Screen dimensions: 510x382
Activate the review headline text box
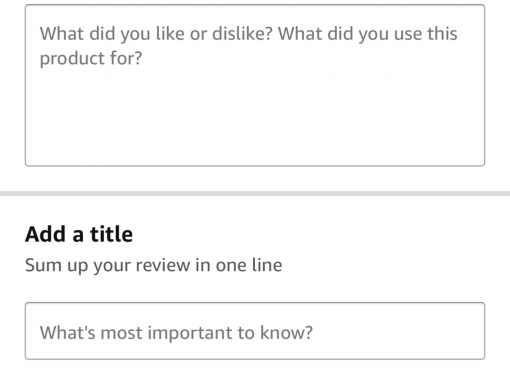click(255, 331)
